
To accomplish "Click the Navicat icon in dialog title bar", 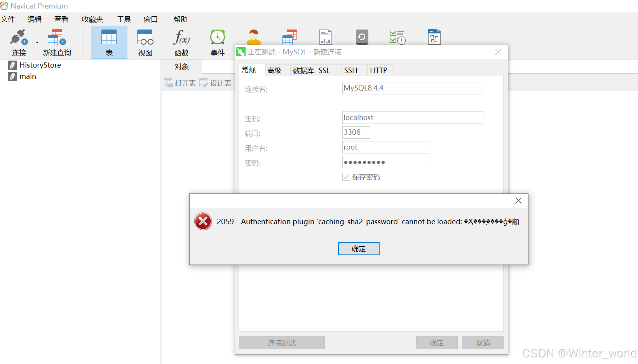I will (241, 52).
